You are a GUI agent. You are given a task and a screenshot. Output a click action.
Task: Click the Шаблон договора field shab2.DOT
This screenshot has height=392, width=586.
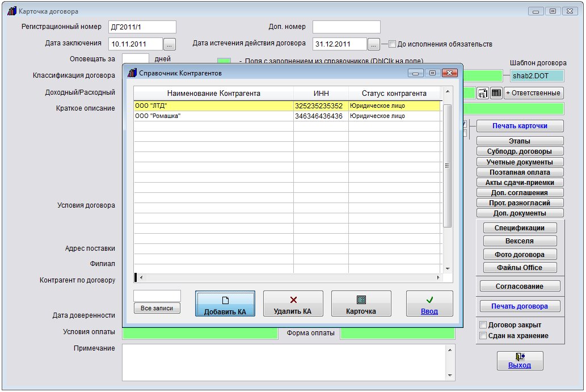537,76
